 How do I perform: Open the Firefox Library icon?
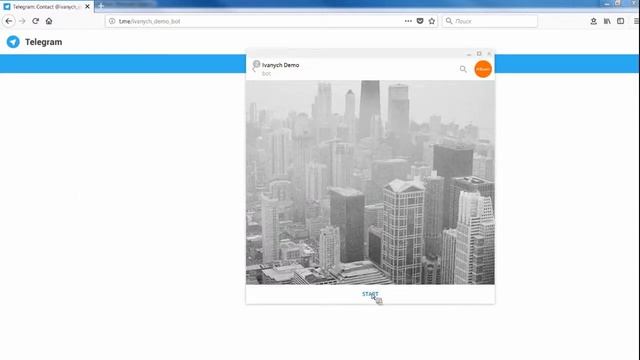pos(607,21)
